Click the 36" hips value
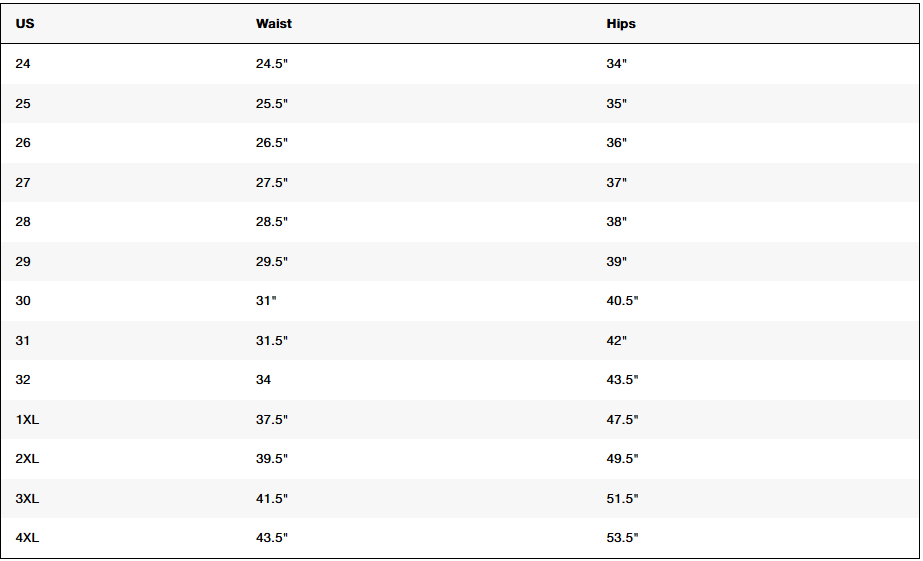Image resolution: width=923 pixels, height=561 pixels. [x=616, y=143]
